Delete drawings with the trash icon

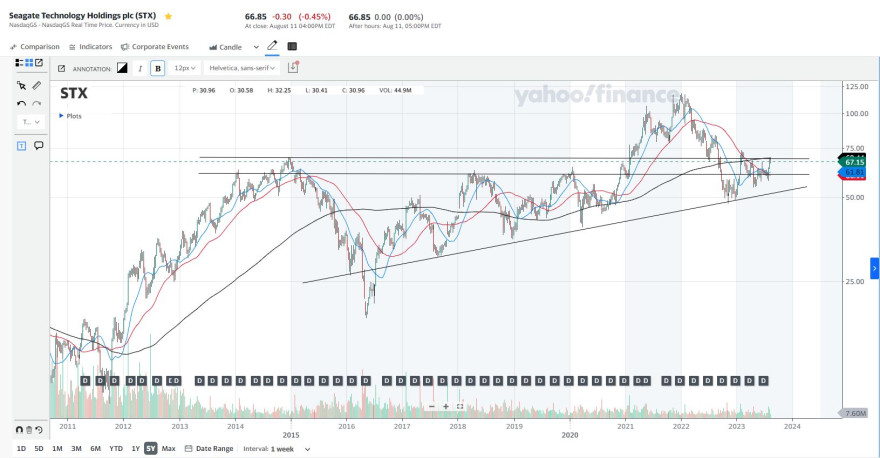tap(29, 430)
